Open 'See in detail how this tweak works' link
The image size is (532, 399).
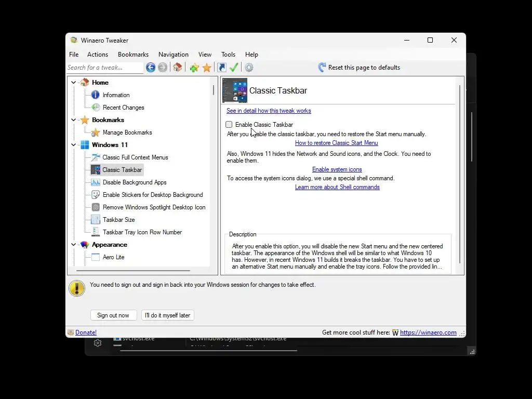coord(269,111)
